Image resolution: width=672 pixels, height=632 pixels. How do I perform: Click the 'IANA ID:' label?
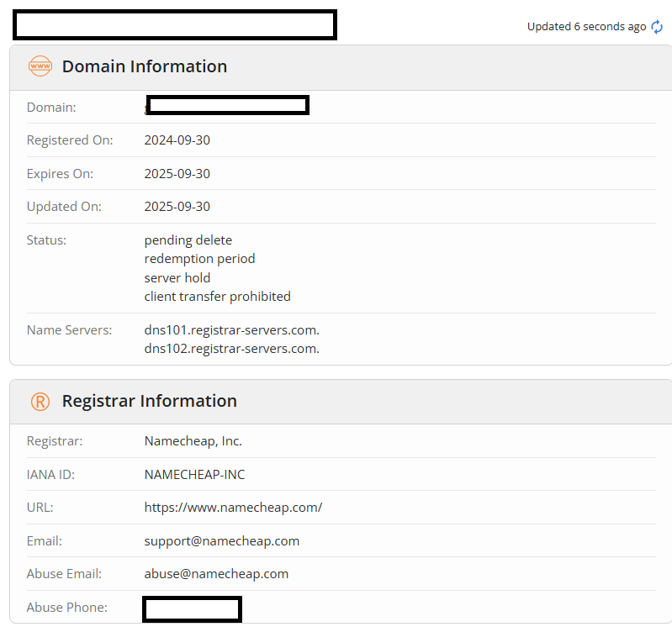point(50,475)
